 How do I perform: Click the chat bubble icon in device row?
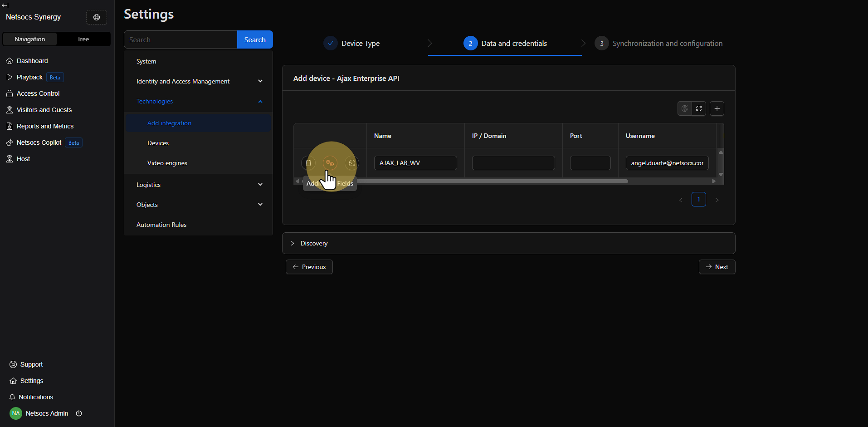coord(351,163)
